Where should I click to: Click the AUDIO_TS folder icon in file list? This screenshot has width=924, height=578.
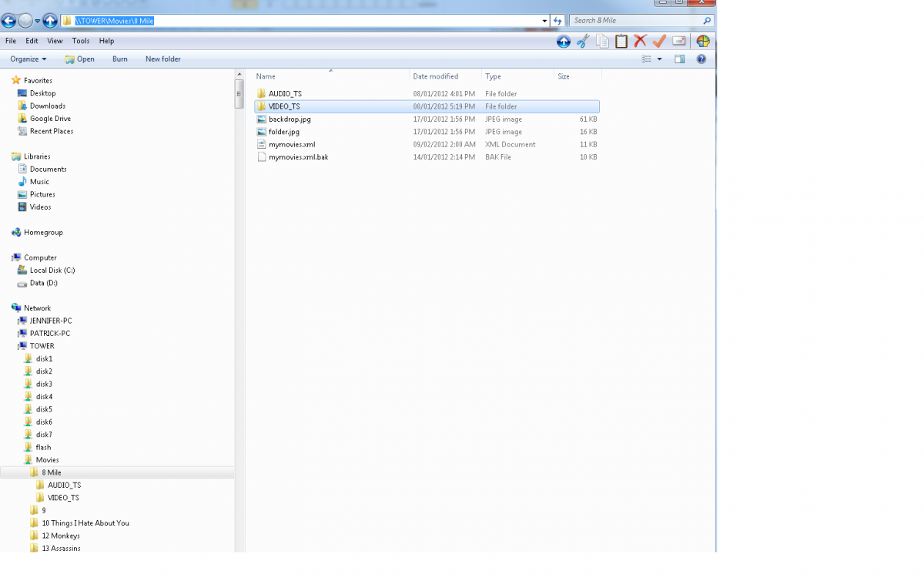(261, 94)
